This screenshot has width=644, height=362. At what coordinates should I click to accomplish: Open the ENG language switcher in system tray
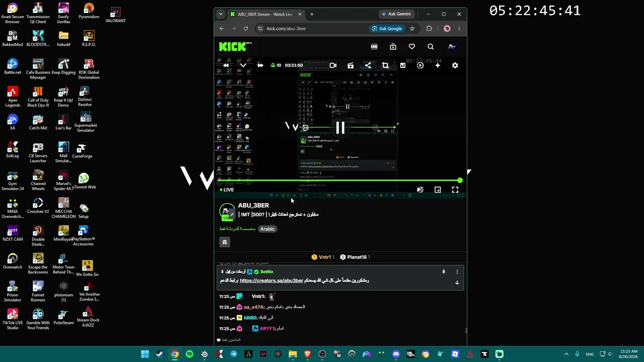(590, 354)
